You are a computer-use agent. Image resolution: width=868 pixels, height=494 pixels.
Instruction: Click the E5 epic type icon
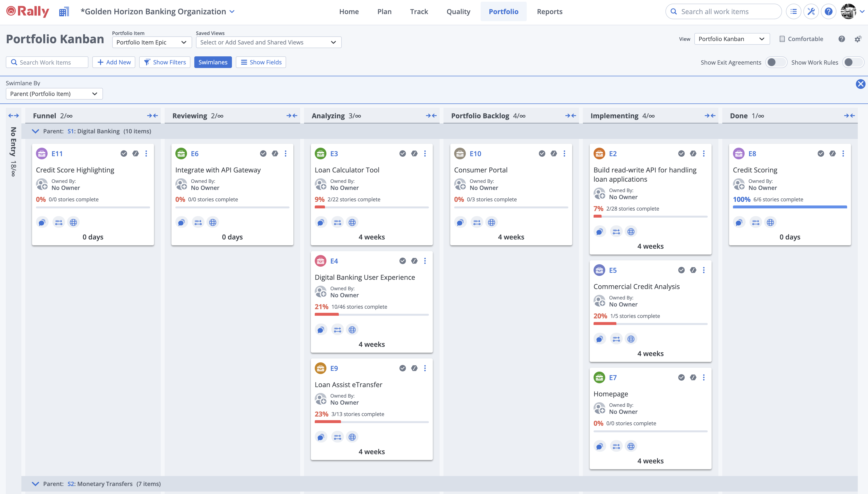[599, 270]
